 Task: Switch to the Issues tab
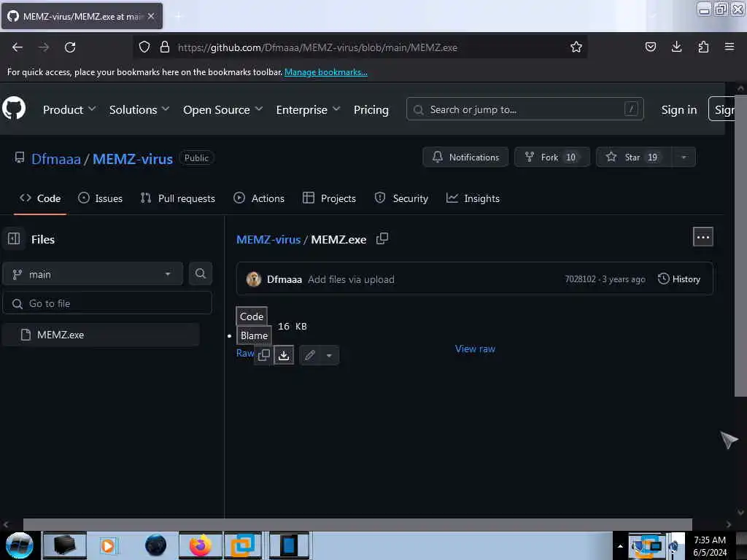click(100, 198)
